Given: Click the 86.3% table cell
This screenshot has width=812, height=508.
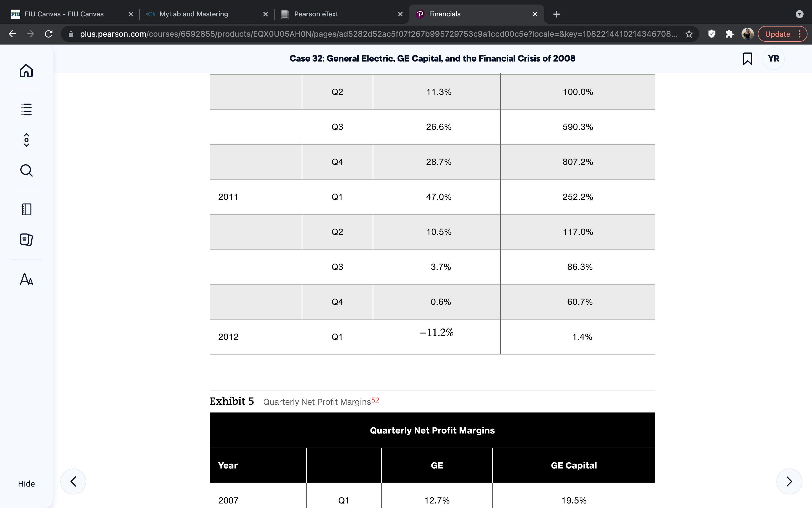Looking at the screenshot, I should click(578, 266).
